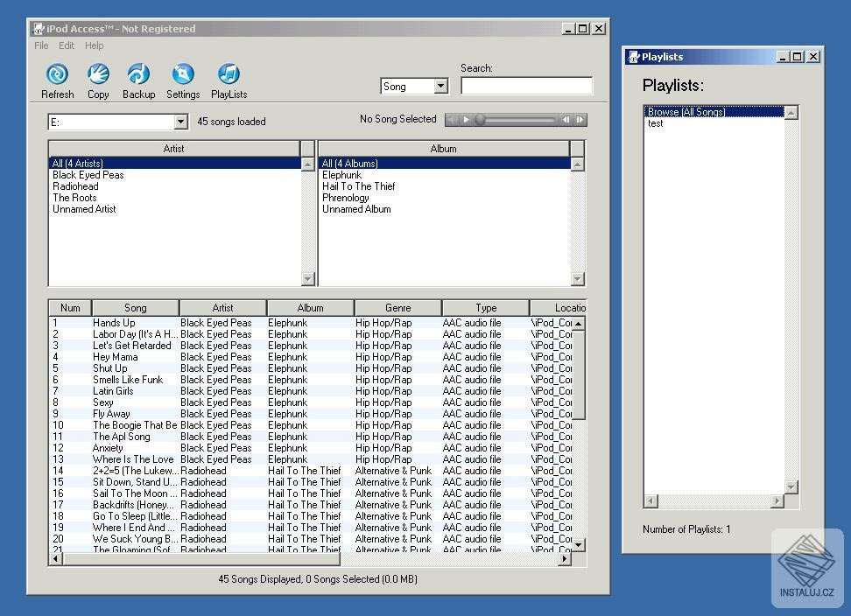Click the Playlists window's horizontal scroll right arrow
The height and width of the screenshot is (616, 851).
pyautogui.click(x=777, y=501)
